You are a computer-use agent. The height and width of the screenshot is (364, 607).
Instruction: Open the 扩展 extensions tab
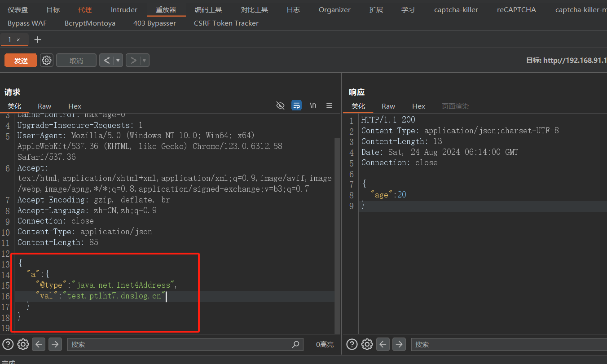pyautogui.click(x=376, y=9)
